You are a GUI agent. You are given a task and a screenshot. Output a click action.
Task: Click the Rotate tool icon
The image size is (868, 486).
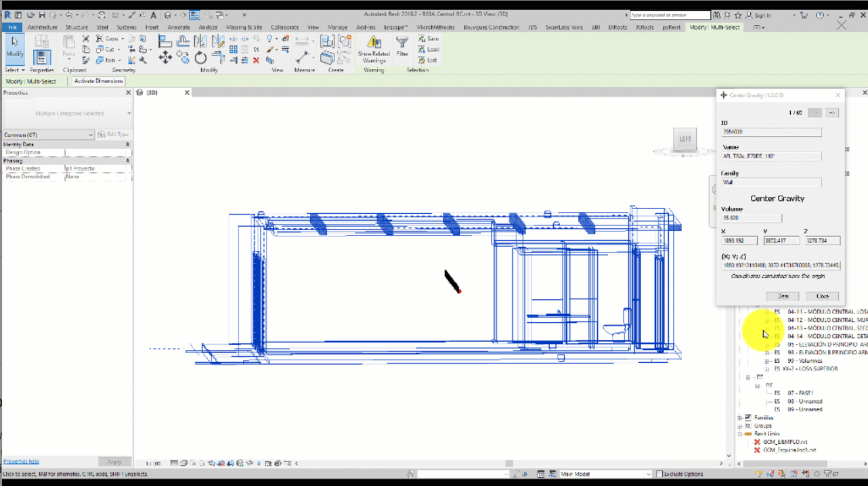(x=200, y=58)
